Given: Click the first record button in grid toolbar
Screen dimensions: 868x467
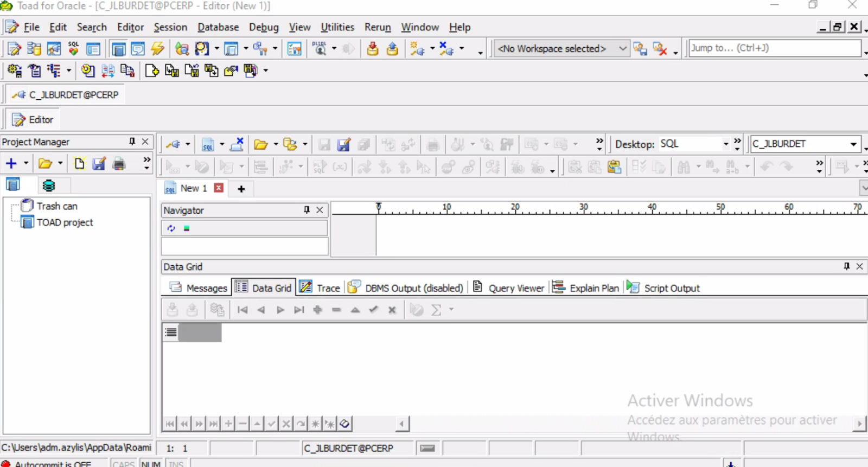Looking at the screenshot, I should tap(242, 310).
